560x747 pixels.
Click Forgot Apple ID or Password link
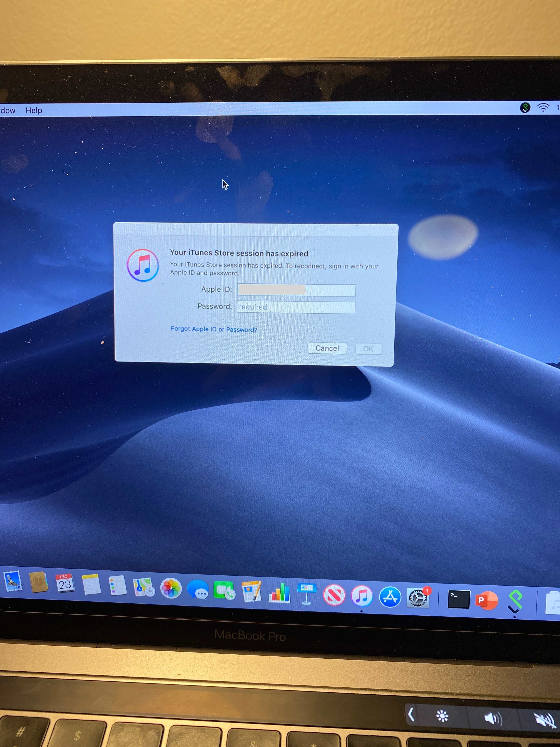coord(214,329)
